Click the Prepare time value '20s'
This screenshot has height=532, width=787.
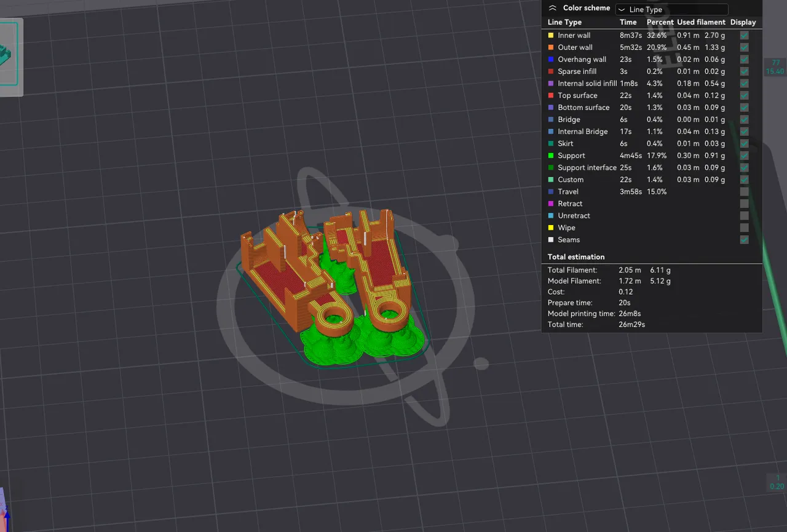[625, 303]
